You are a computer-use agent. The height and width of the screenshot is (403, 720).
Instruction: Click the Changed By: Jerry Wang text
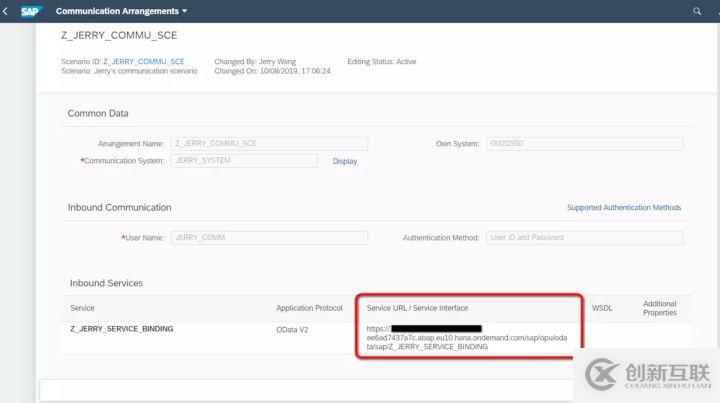pyautogui.click(x=255, y=62)
